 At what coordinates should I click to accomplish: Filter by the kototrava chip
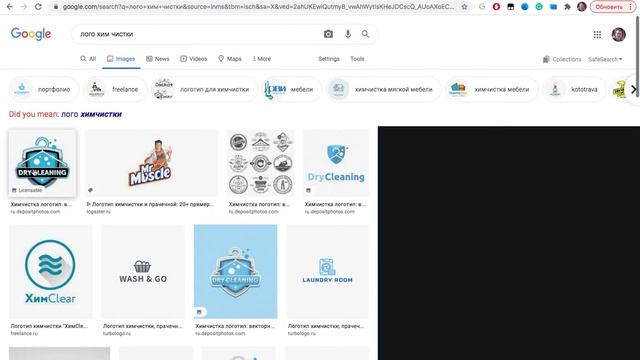(573, 89)
